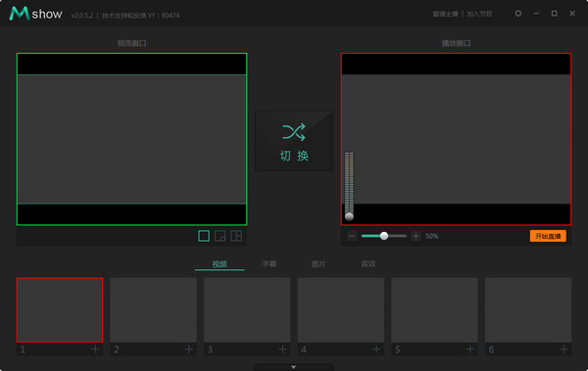
Task: Add a source to slot 6
Action: coord(563,349)
